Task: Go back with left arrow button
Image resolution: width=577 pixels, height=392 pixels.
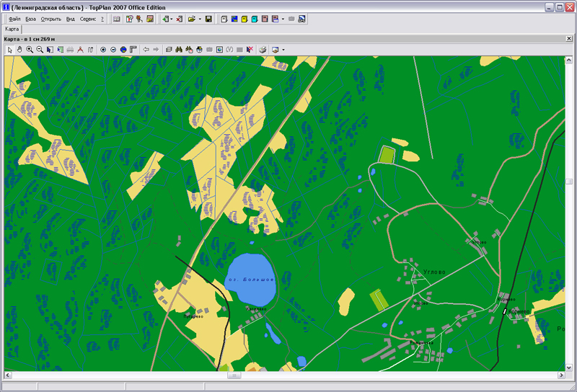Action: [x=146, y=50]
